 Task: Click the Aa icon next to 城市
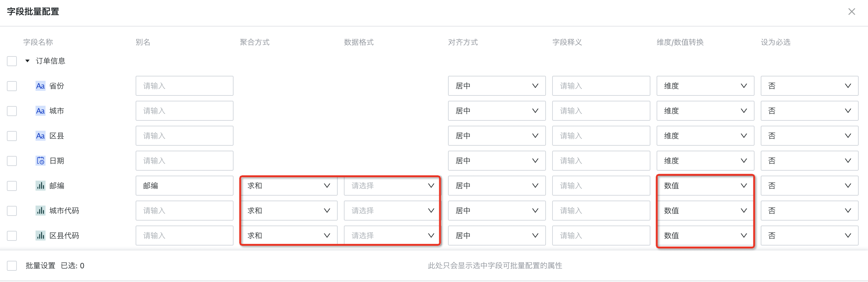[41, 111]
